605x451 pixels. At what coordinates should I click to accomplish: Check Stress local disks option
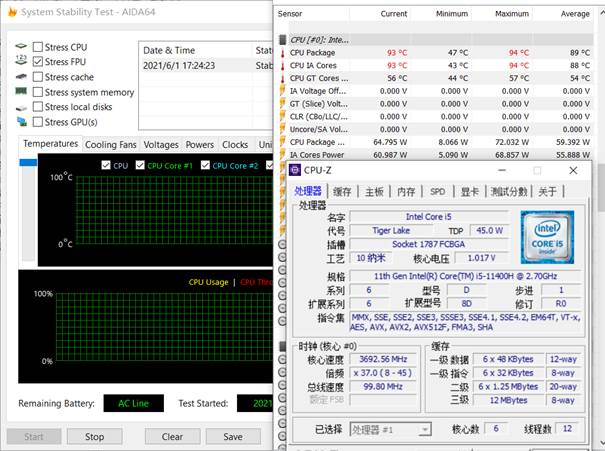(38, 107)
